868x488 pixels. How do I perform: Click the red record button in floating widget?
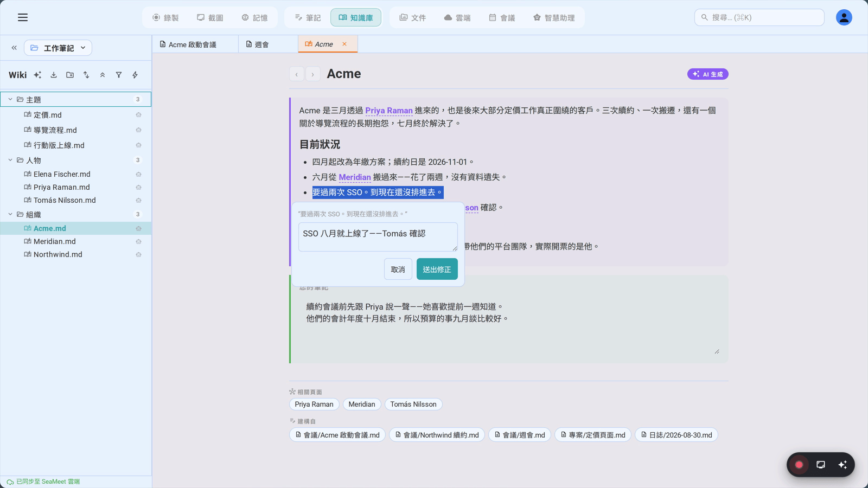point(799,465)
